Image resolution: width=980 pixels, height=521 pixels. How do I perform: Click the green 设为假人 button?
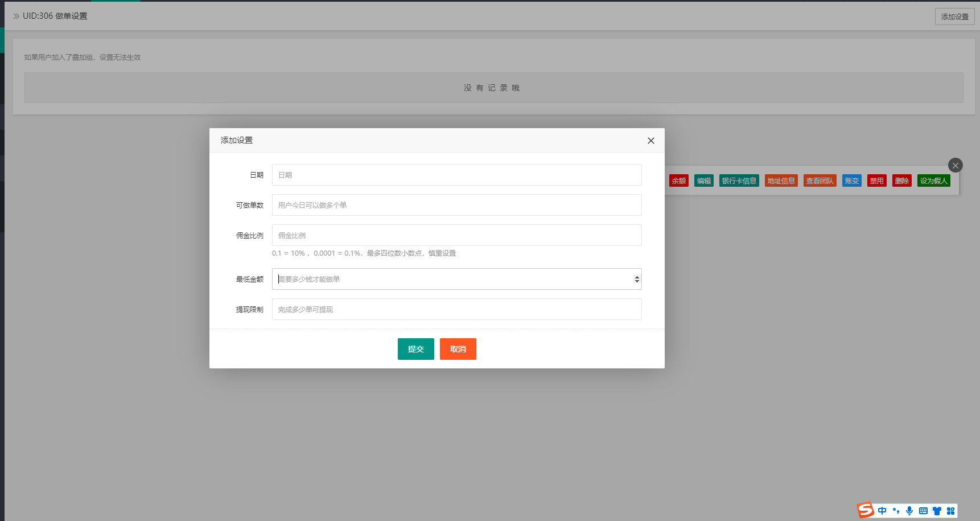click(933, 181)
